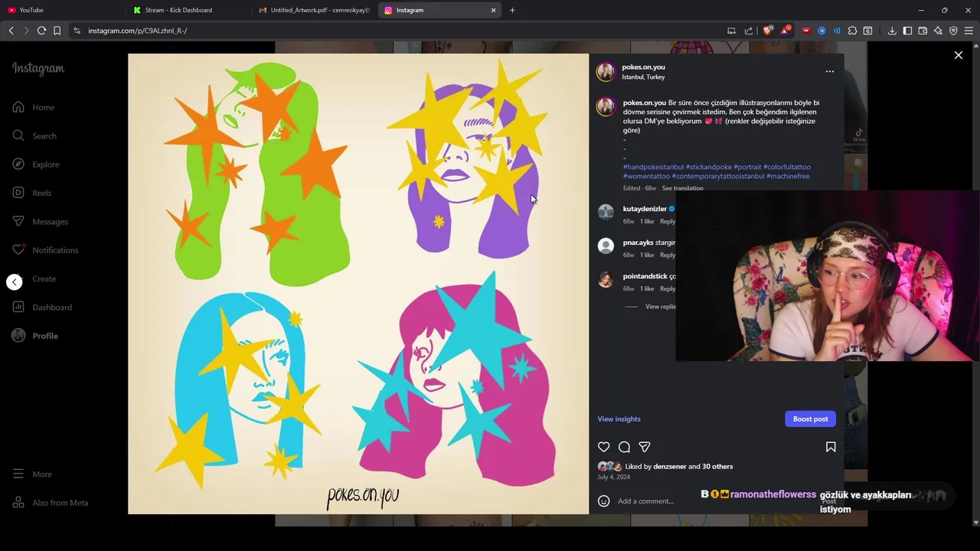Open Dashboard from sidebar
Screen dimensions: 980x551
click(x=42, y=307)
